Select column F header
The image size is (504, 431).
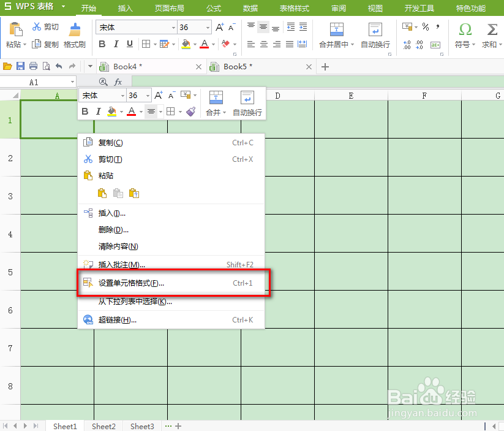(x=424, y=95)
